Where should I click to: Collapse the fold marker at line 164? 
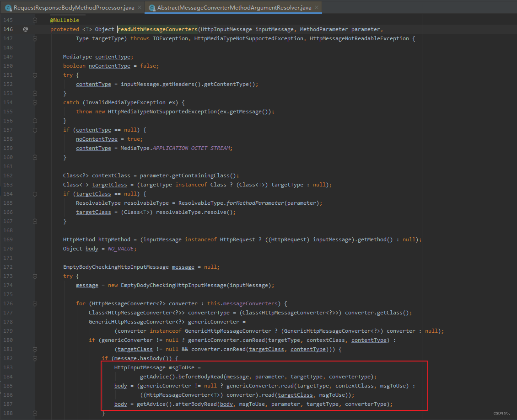pyautogui.click(x=35, y=193)
